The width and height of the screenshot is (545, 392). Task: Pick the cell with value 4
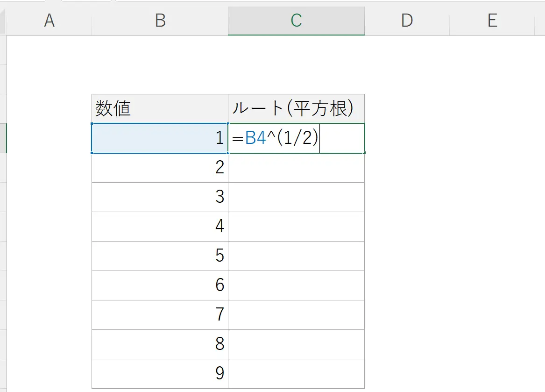click(160, 227)
